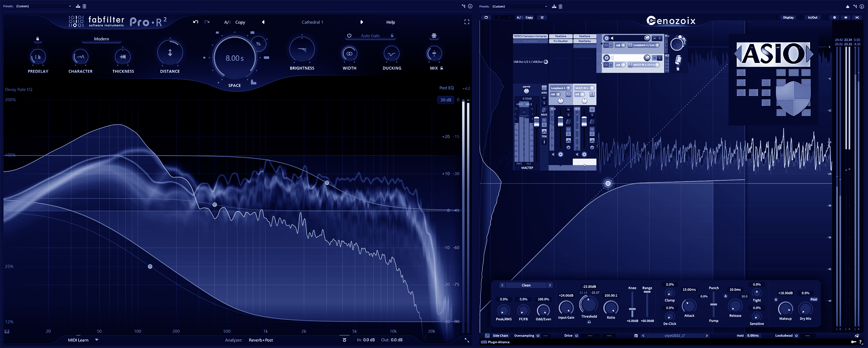Toggle the Drive power button
868x348 pixels.
click(576, 336)
